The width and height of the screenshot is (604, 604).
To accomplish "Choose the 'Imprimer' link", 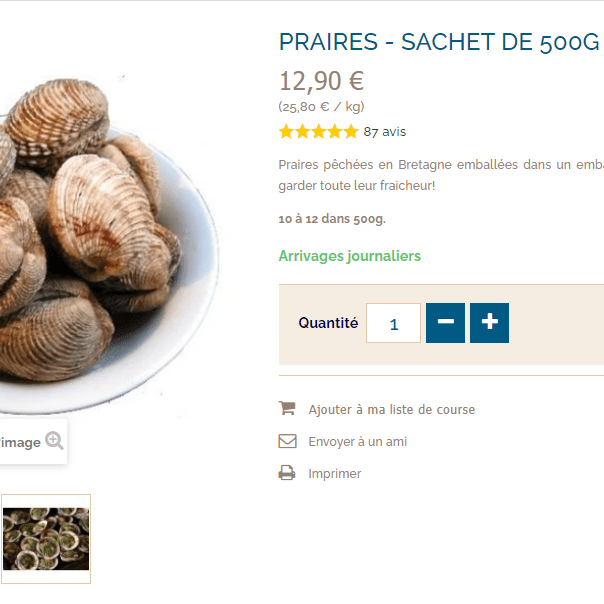I will click(x=334, y=473).
